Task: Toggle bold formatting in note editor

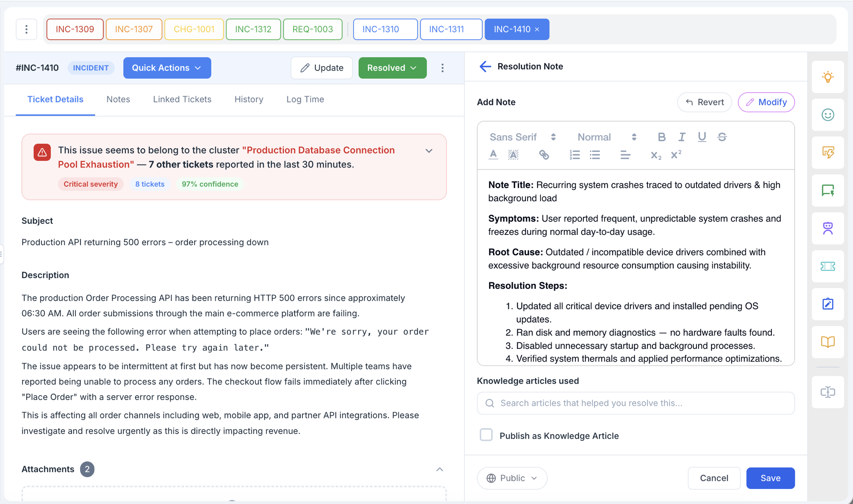Action: tap(662, 137)
